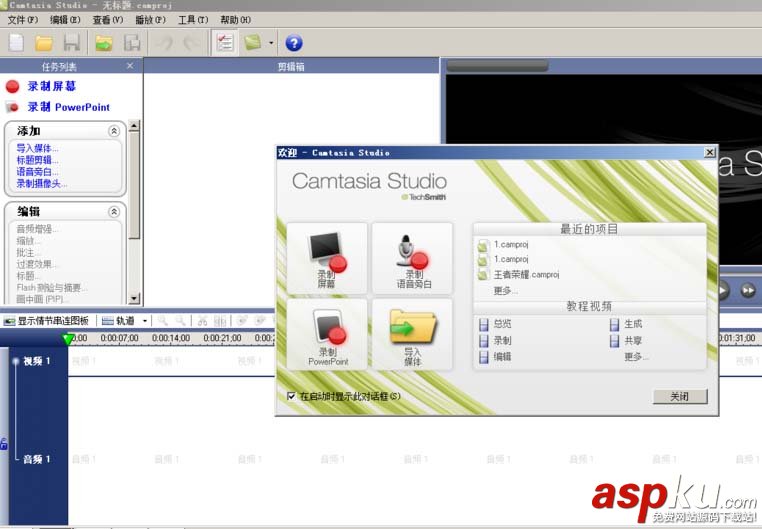Open the 录制 tutorial video
762x529 pixels.
502,341
